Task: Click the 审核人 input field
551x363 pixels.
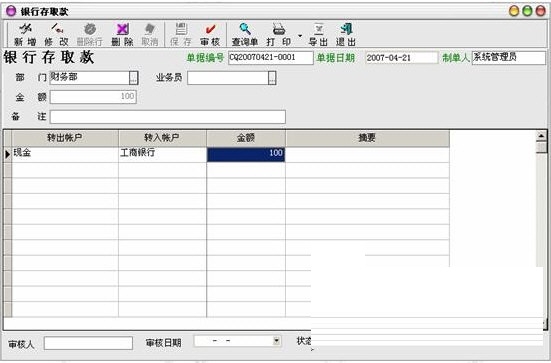Action: click(88, 343)
